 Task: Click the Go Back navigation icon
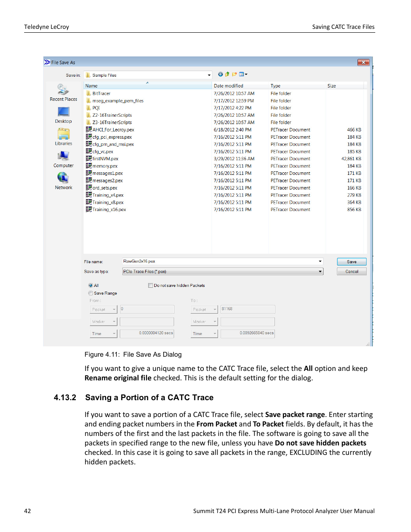220,74
